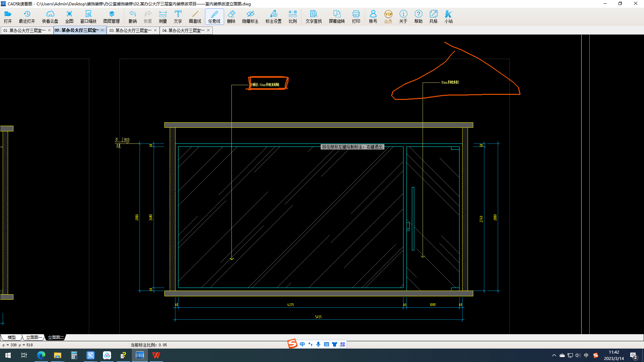Viewport: 644px width, 362px height.
Task: Select the 测量 measure tool
Action: click(x=163, y=17)
